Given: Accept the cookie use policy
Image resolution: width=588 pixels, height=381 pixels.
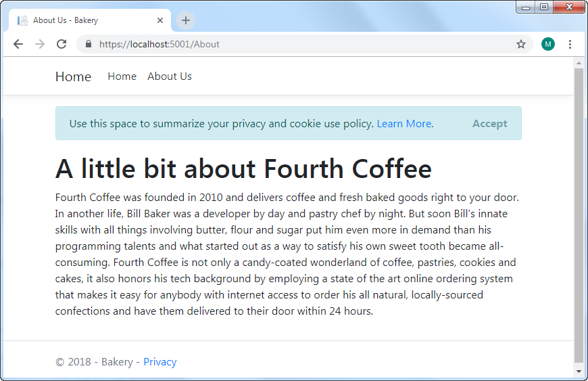Looking at the screenshot, I should [x=489, y=123].
